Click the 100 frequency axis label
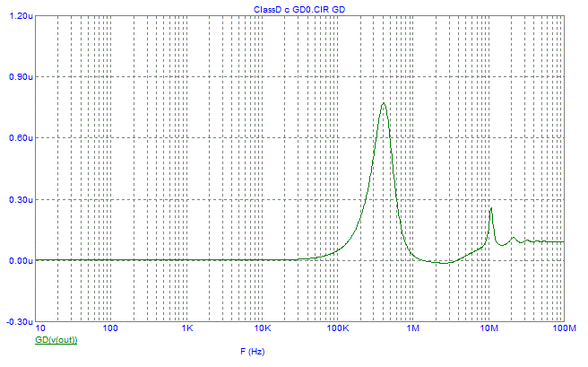588x367 pixels. (x=110, y=328)
